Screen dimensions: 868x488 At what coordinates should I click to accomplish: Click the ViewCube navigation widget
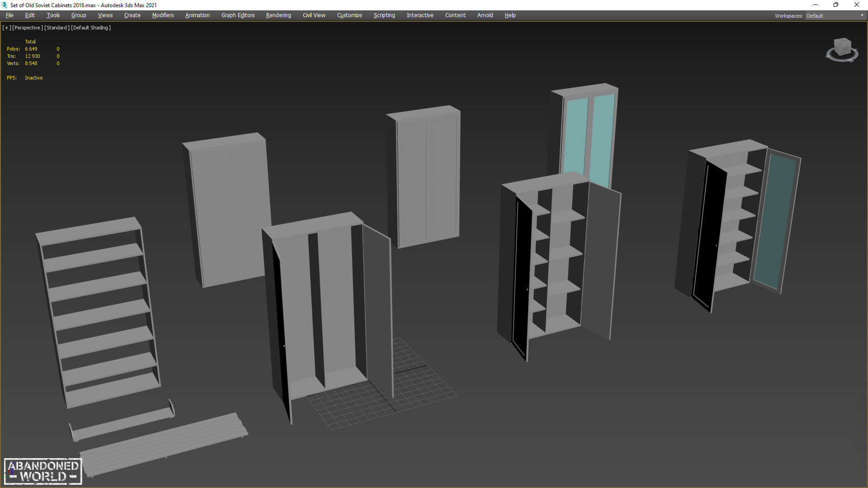[842, 50]
